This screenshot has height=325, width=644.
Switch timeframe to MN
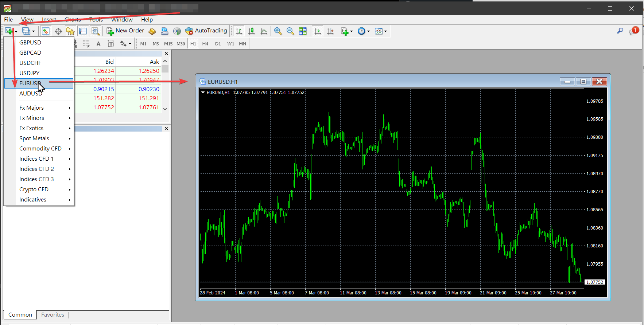(243, 44)
